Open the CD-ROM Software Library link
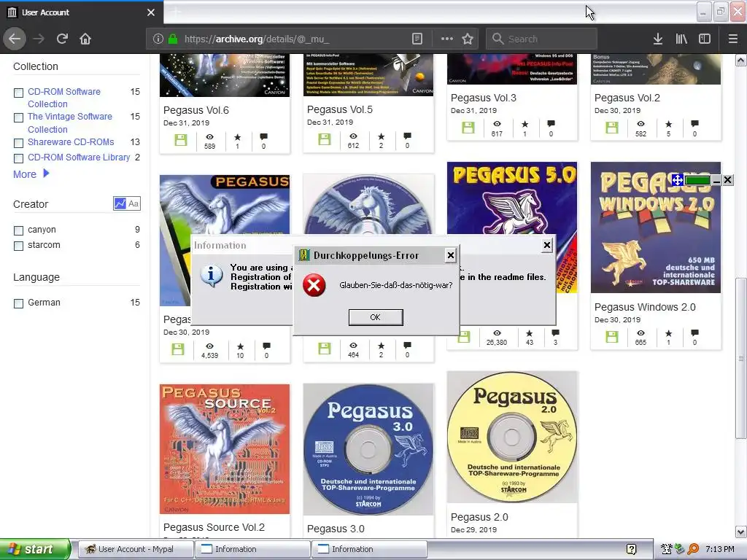Image resolution: width=747 pixels, height=560 pixels. click(79, 157)
